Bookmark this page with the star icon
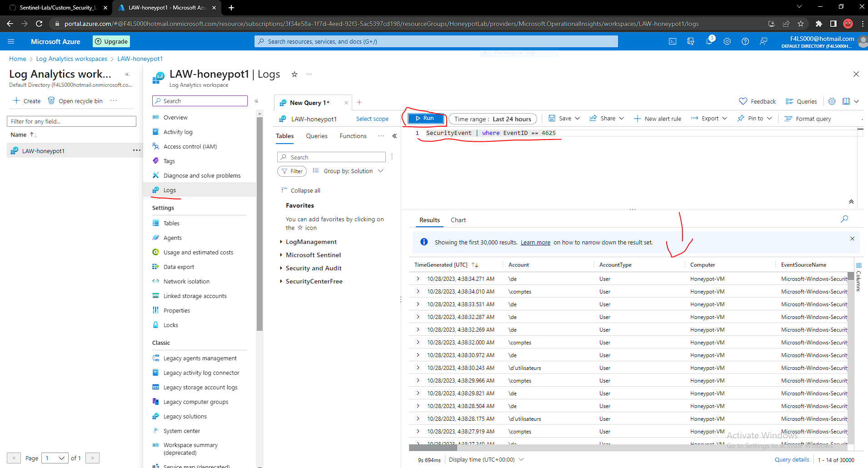The width and height of the screenshot is (868, 468). pyautogui.click(x=801, y=24)
